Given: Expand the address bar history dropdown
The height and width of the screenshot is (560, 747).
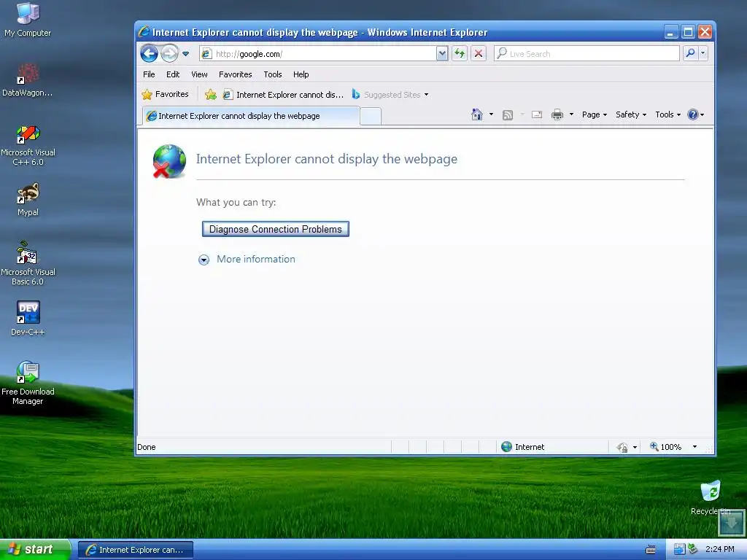Looking at the screenshot, I should click(x=442, y=54).
